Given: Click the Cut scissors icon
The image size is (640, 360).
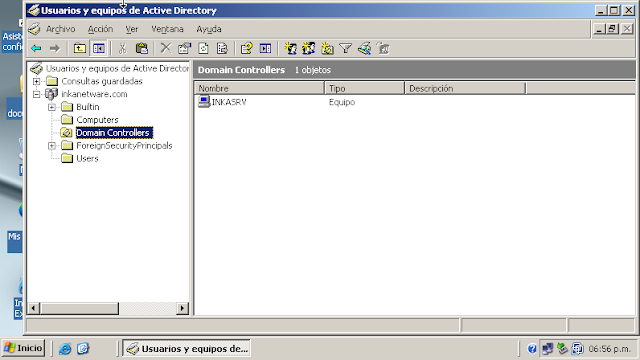Looking at the screenshot, I should point(122,49).
